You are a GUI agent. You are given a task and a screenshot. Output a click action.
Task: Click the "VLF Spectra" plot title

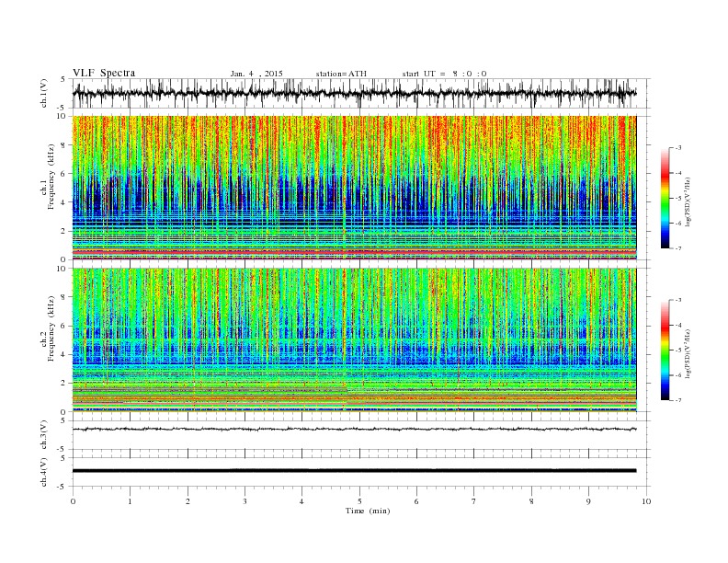point(104,73)
